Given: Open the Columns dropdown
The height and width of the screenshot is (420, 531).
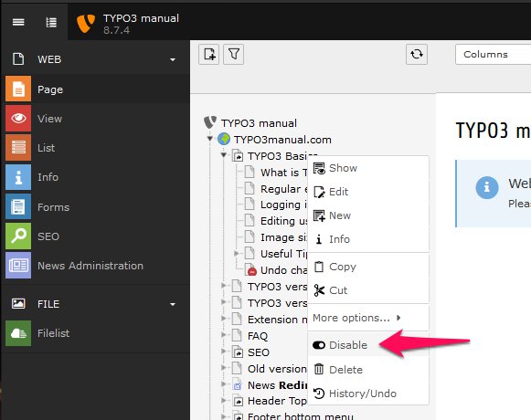Looking at the screenshot, I should (494, 54).
